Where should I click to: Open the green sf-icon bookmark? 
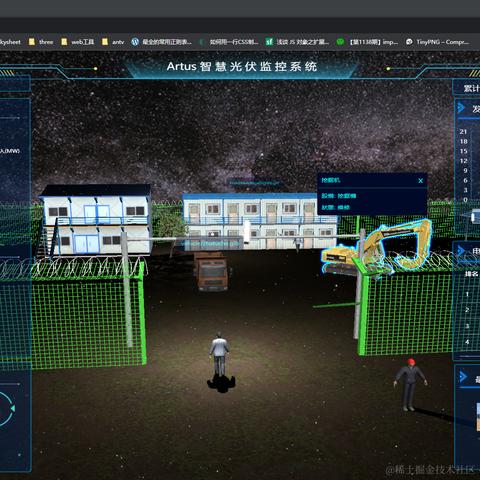[x=297, y=42]
